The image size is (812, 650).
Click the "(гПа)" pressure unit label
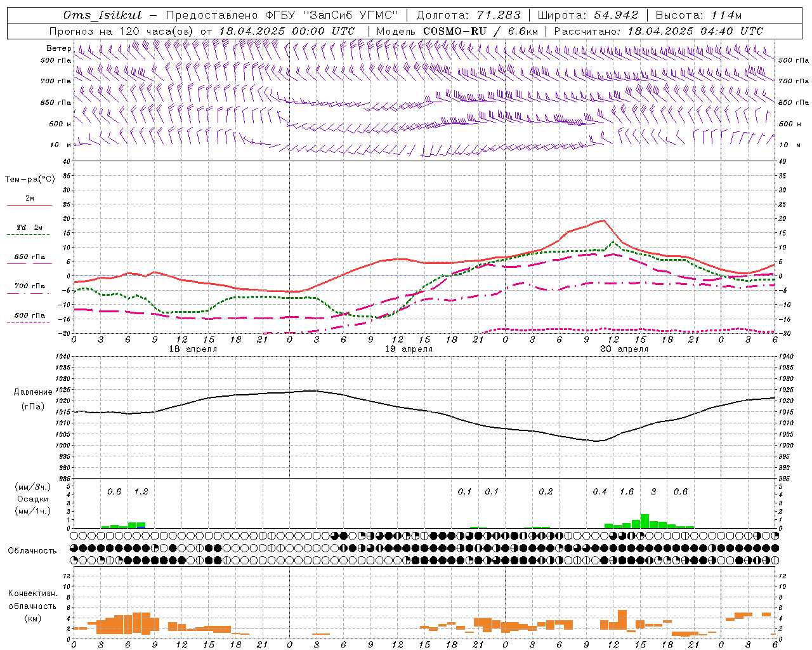tap(33, 406)
